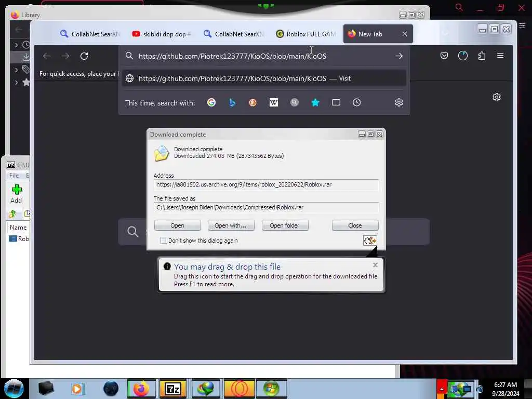
Task: Close the New Tab tab
Action: pos(404,34)
